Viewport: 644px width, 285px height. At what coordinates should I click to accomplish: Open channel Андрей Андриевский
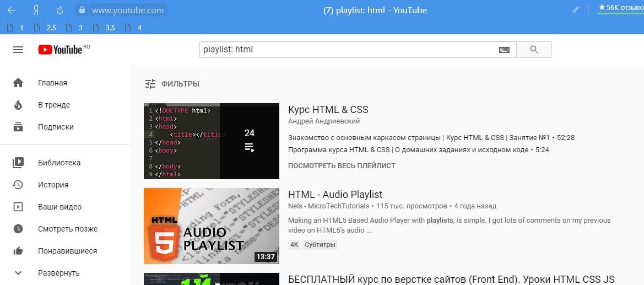click(324, 121)
